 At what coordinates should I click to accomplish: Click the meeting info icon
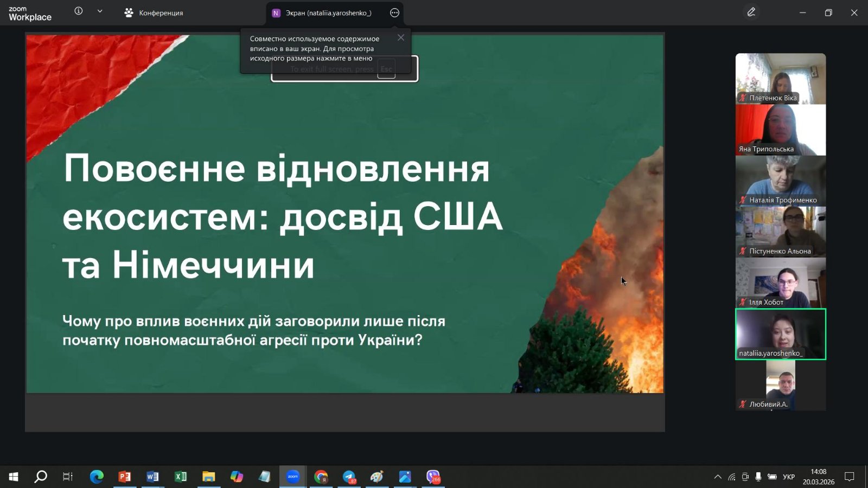pos(79,11)
